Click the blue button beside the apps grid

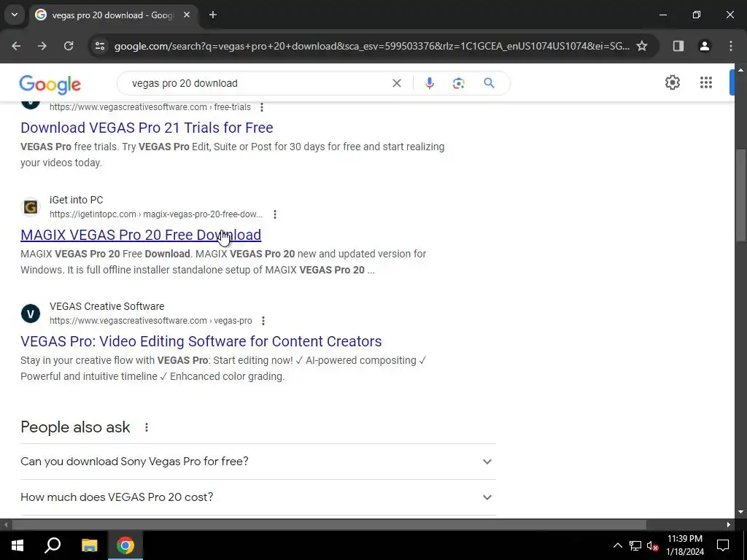coord(732,82)
